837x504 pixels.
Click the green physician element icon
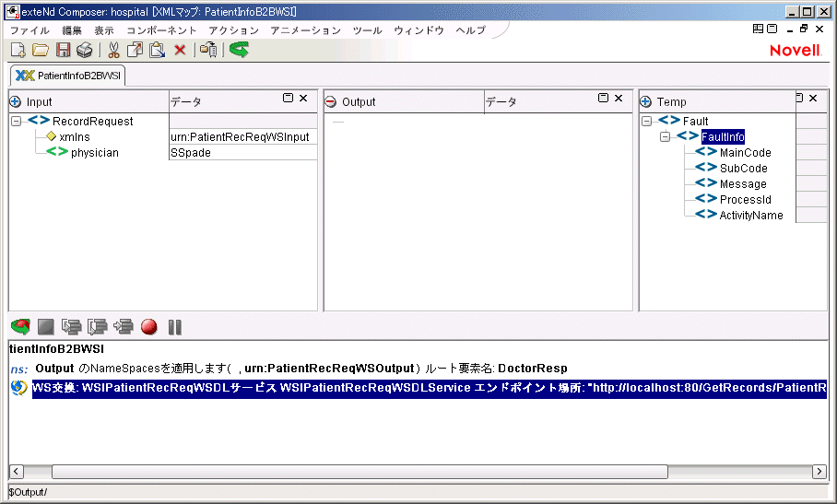point(57,152)
